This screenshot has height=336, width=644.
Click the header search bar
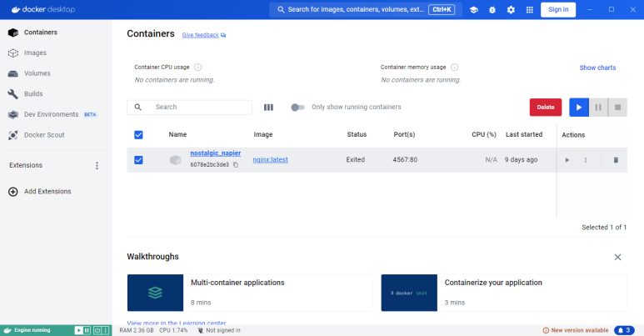click(x=366, y=10)
